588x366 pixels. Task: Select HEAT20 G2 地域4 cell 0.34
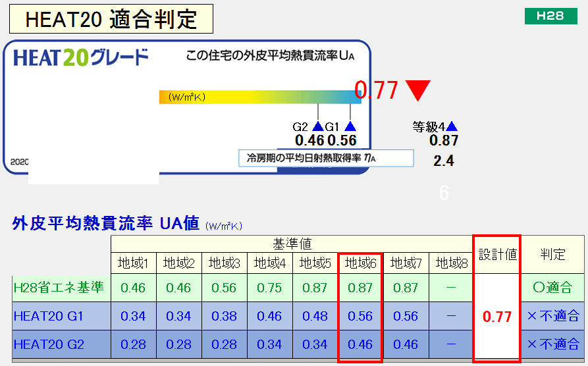269,344
